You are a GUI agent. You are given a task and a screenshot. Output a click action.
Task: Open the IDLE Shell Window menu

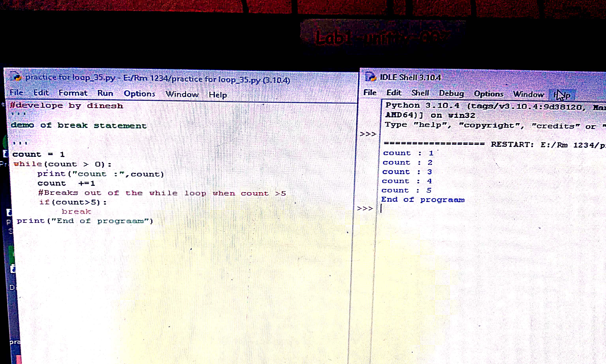tap(528, 94)
